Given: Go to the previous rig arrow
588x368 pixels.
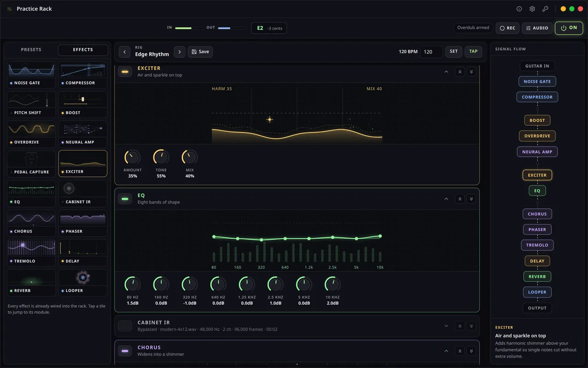Looking at the screenshot, I should pos(124,52).
